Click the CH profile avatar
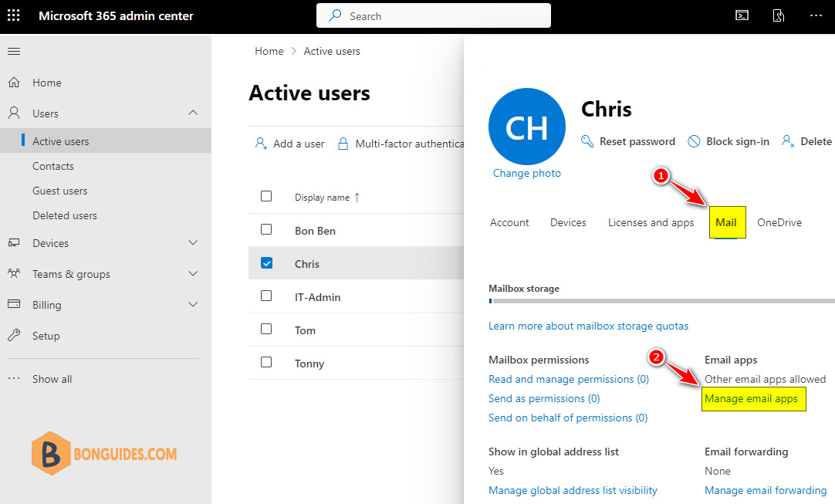 coord(526,127)
